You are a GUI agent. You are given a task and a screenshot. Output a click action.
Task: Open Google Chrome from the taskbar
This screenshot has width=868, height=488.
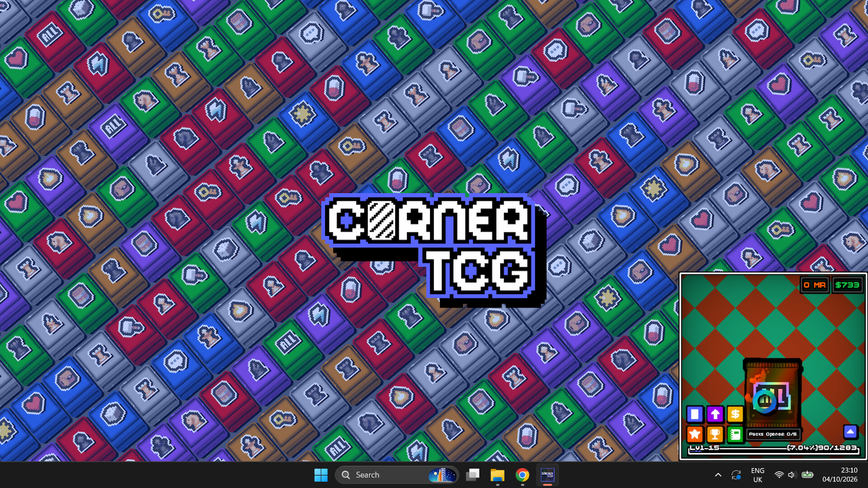522,475
